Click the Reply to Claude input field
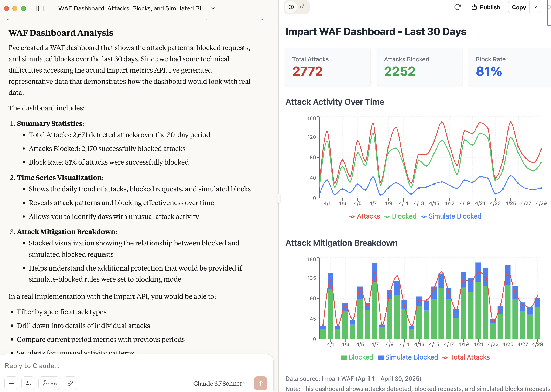This screenshot has width=551, height=392. (135, 366)
